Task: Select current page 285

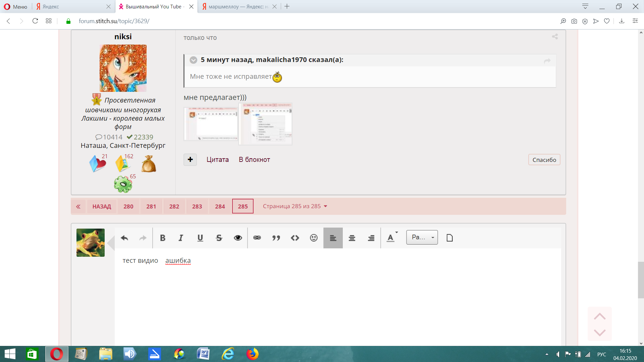Action: pyautogui.click(x=243, y=206)
